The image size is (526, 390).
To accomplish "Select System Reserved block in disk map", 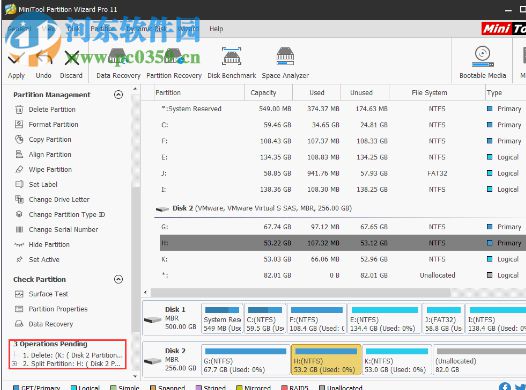I will pos(222,319).
